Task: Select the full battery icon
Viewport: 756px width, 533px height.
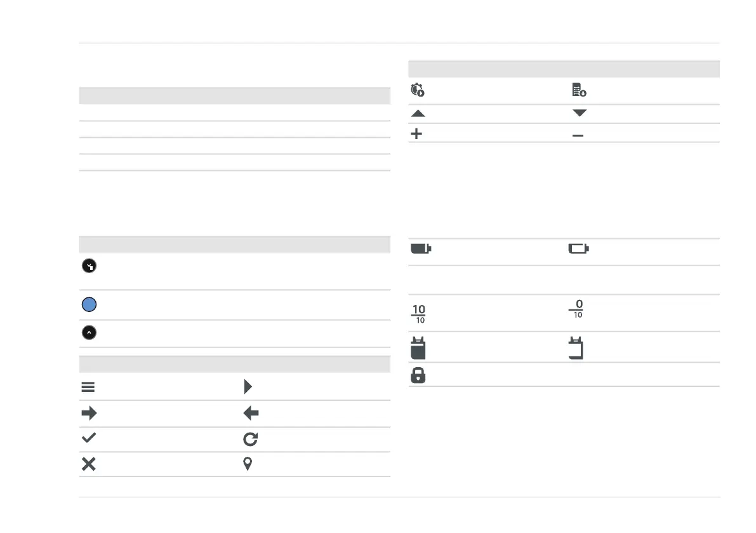Action: (x=421, y=248)
